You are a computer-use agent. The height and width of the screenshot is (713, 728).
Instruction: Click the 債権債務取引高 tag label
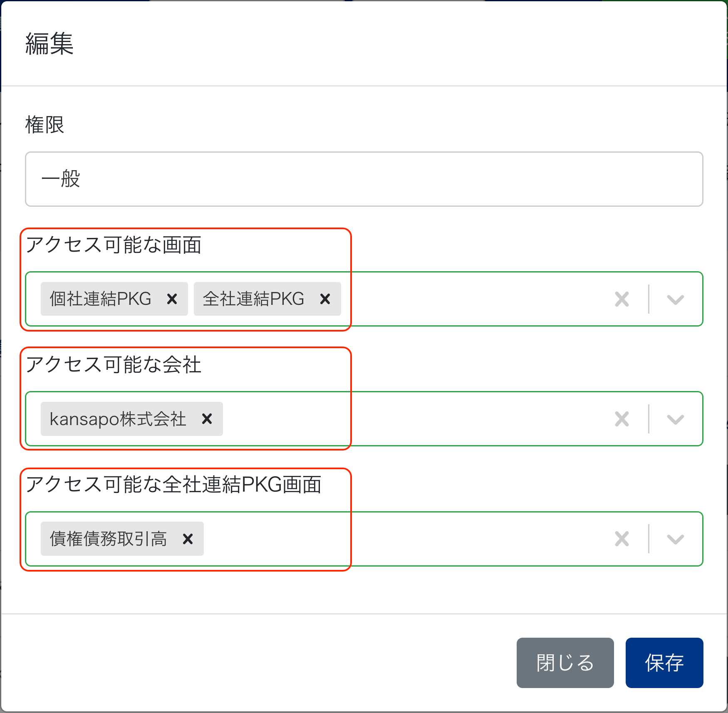108,539
